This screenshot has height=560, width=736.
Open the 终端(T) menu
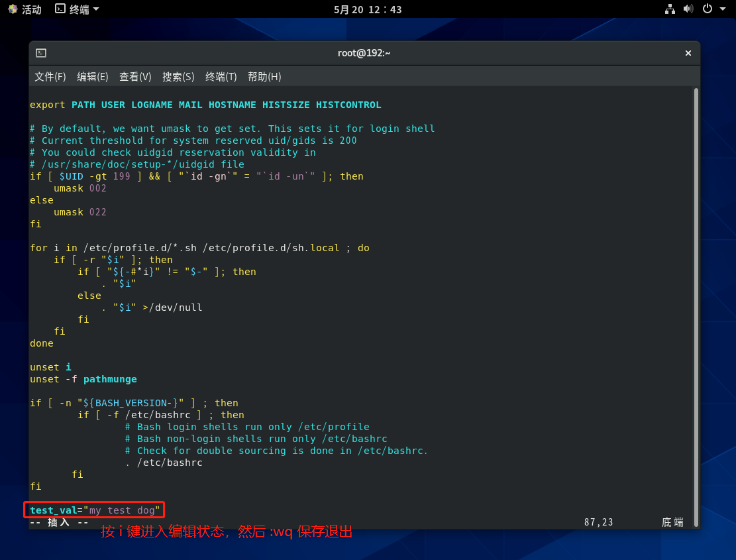(x=221, y=77)
